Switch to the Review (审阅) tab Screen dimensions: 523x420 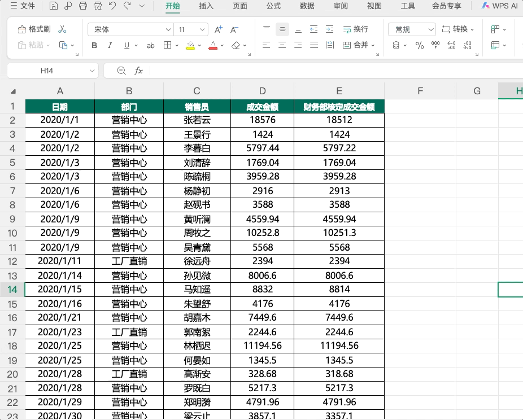coord(341,6)
